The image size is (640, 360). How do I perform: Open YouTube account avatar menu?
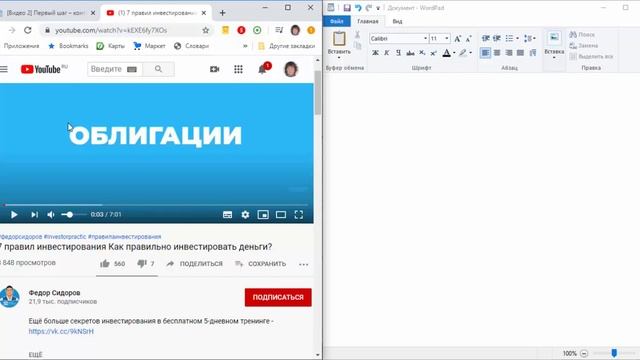tap(291, 69)
